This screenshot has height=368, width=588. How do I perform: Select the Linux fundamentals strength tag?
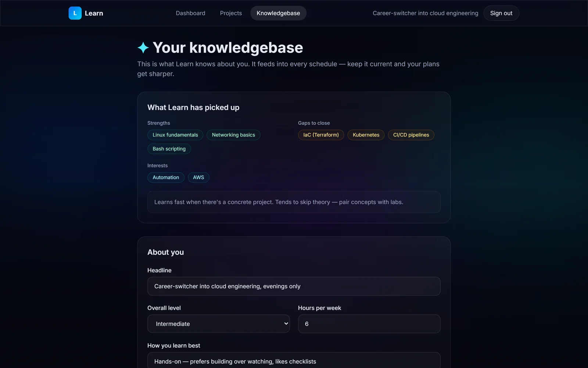pos(175,135)
